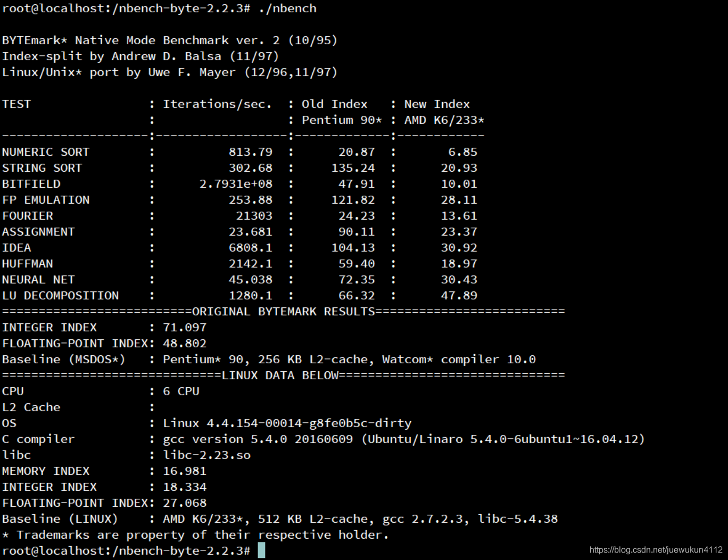Screen dimensions: 728x560
Task: Click the 'Old Index' column header
Action: click(335, 104)
